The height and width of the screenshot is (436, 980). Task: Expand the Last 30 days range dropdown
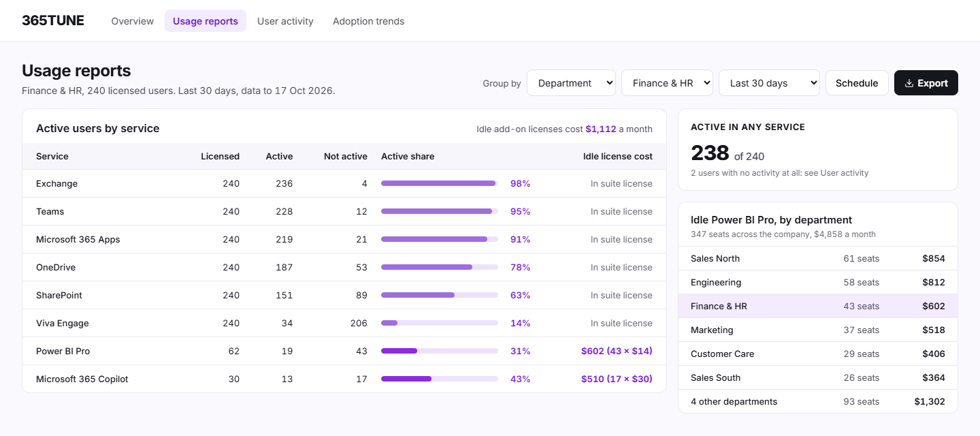click(769, 83)
